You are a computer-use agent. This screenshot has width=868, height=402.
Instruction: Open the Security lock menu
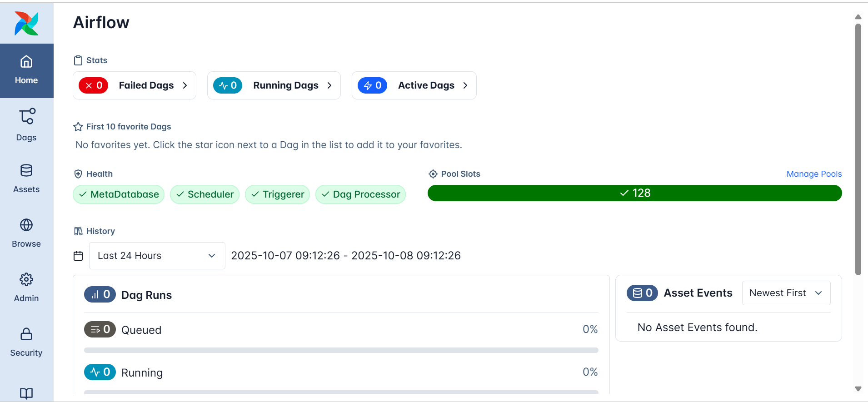26,342
